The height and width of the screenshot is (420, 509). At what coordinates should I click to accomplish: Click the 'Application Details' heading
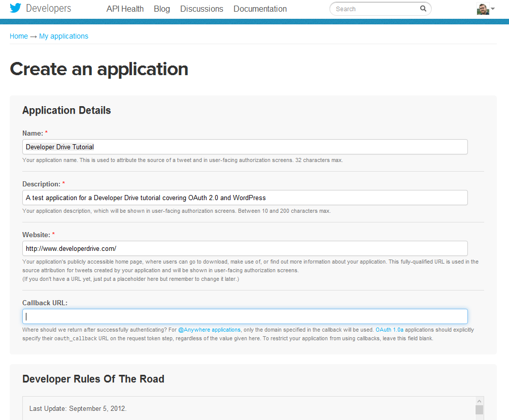coord(66,110)
